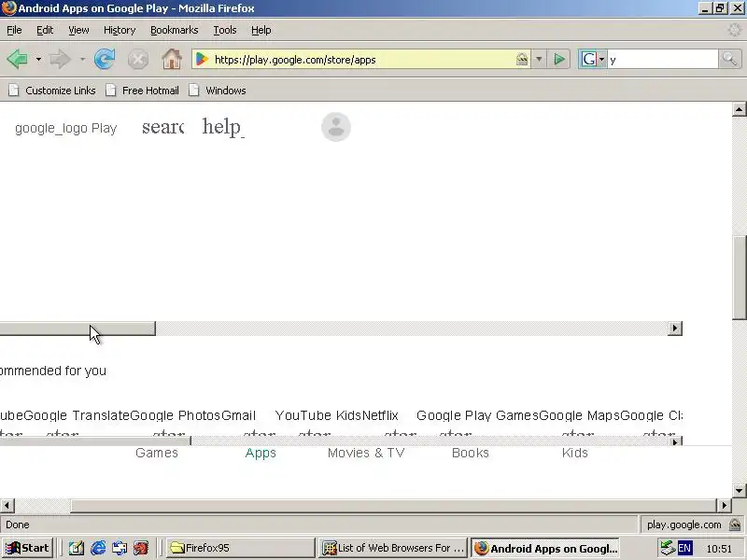Switch to the Books tab
This screenshot has height=560, width=747.
[471, 453]
